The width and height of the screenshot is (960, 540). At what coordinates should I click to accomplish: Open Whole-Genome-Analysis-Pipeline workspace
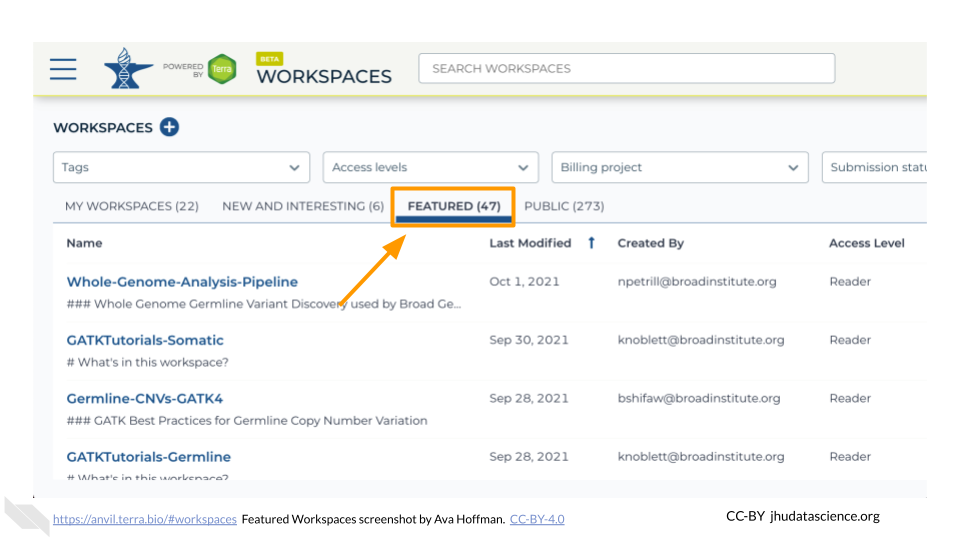point(182,282)
